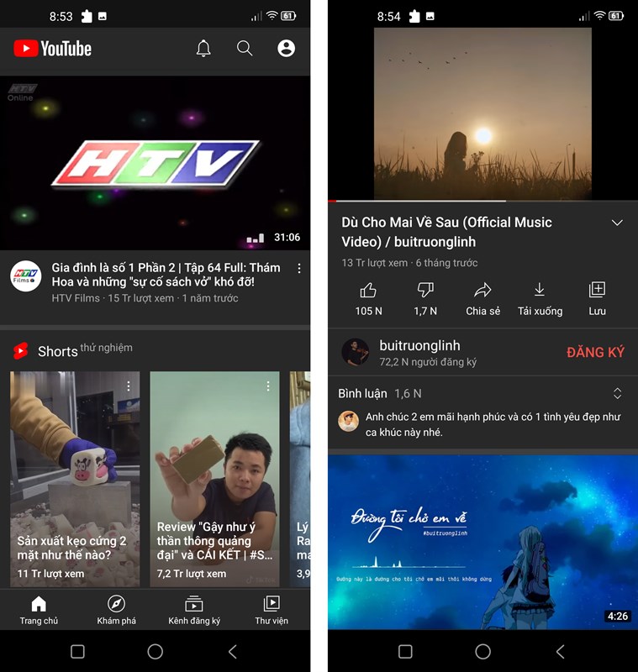Expand the video description chevron
This screenshot has height=672, width=638.
coord(617,223)
